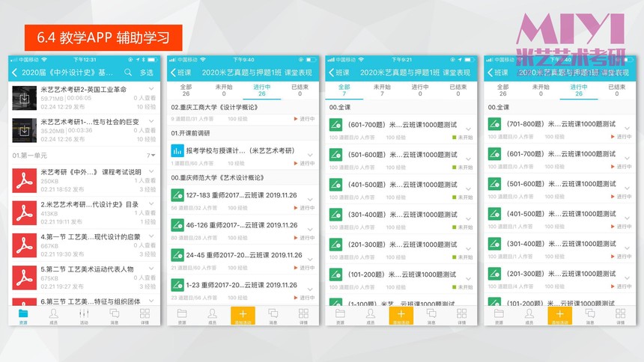Open 成员 tab in first phone bottom bar
The width and height of the screenshot is (644, 362).
54,316
